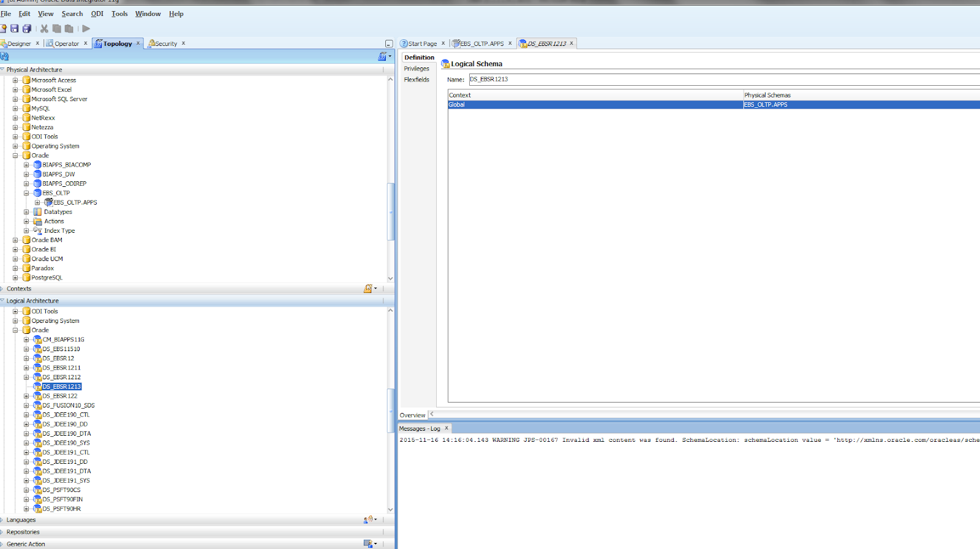Click the Save All toolbar icon
Image resolution: width=980 pixels, height=549 pixels.
click(27, 28)
